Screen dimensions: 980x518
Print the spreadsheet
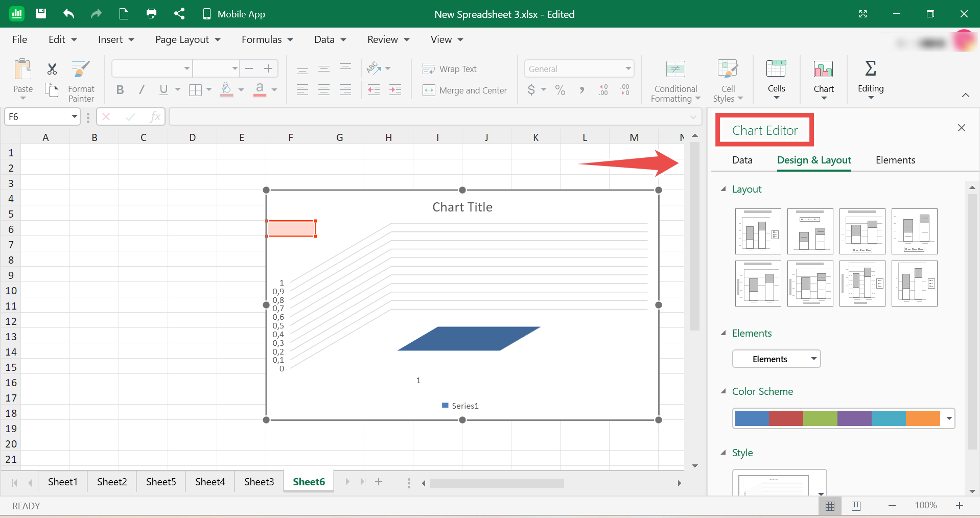(x=151, y=14)
